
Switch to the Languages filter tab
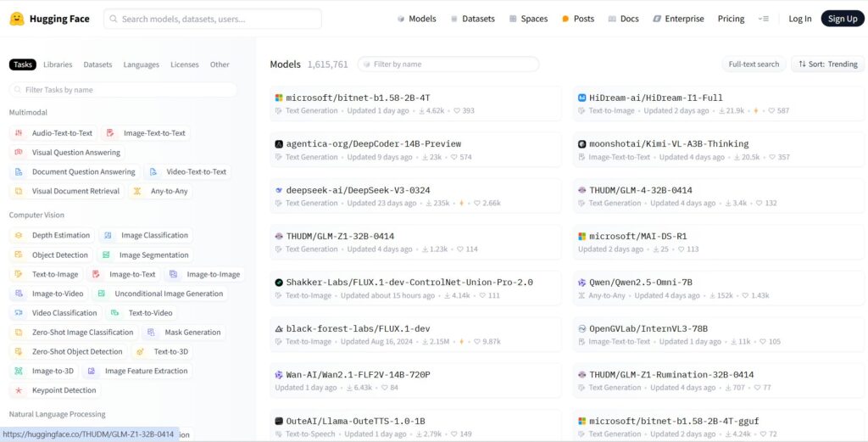pyautogui.click(x=142, y=64)
